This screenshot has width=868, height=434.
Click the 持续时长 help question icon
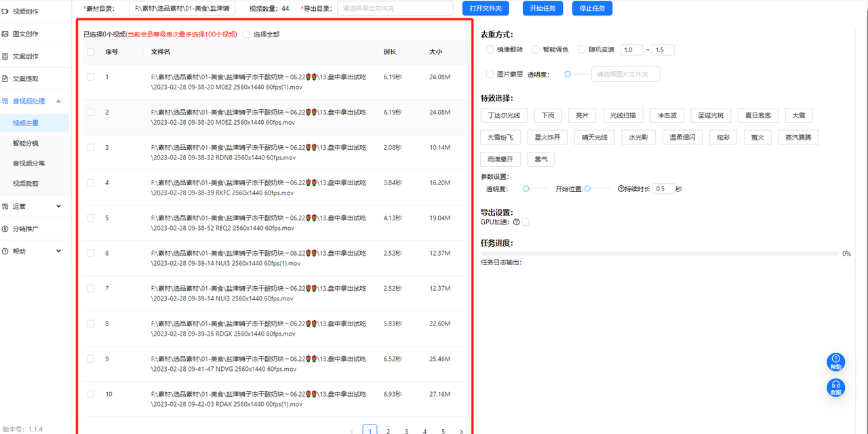[620, 189]
